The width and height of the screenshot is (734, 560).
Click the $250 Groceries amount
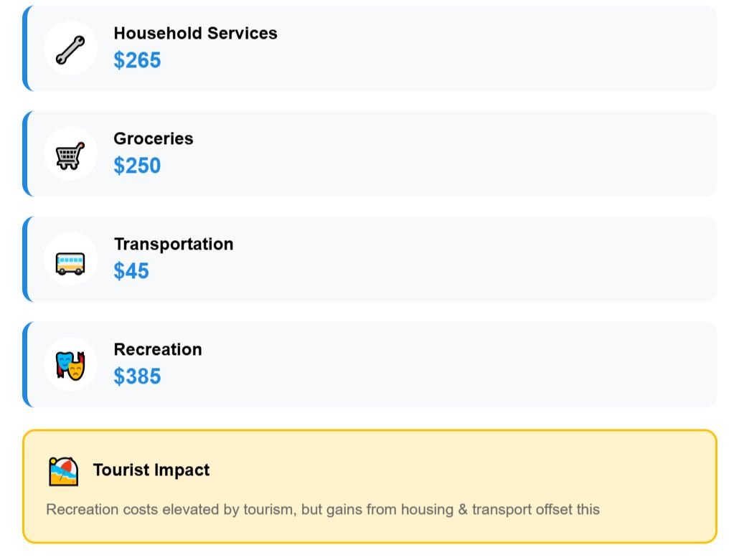click(137, 166)
